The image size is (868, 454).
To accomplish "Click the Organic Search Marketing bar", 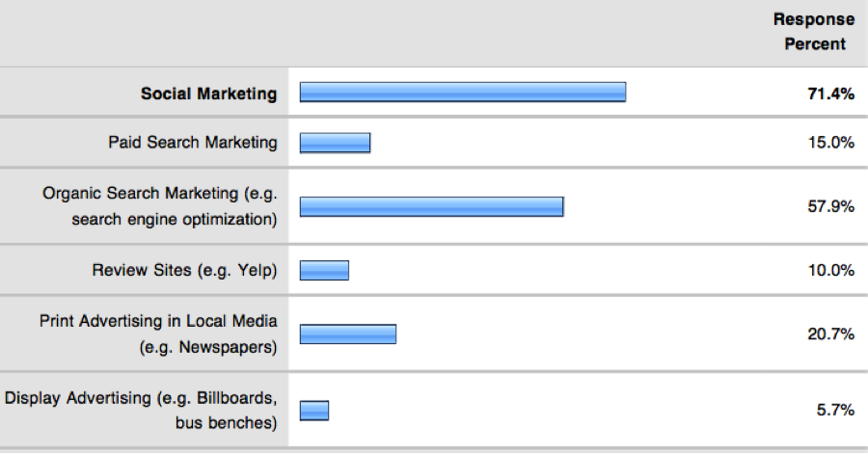I will [x=432, y=206].
